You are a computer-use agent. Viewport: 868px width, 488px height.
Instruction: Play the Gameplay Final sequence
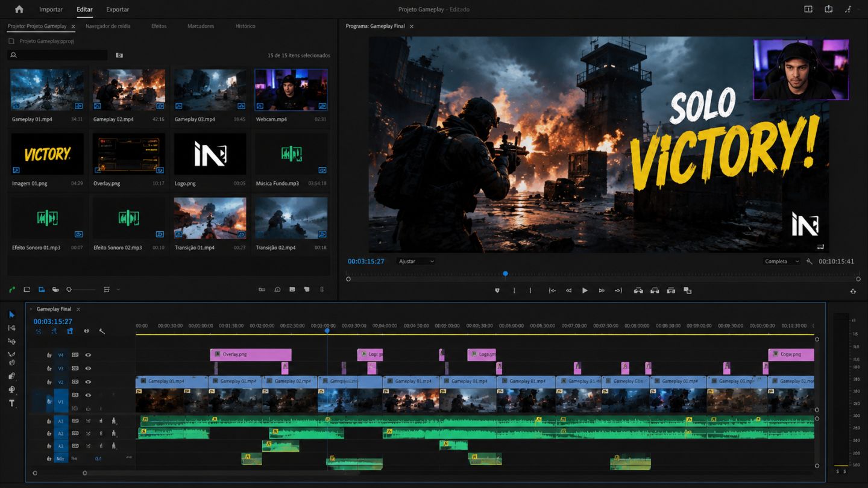click(x=585, y=290)
